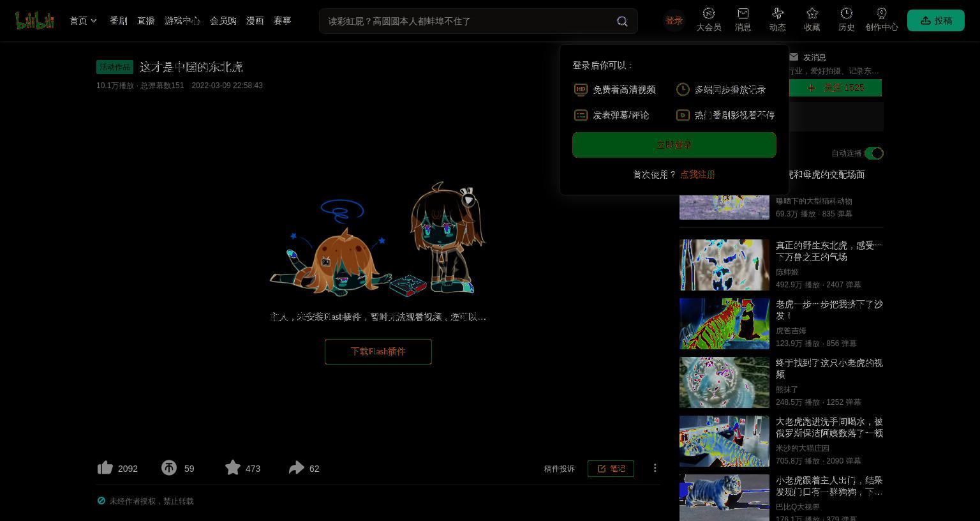This screenshot has height=521, width=980.
Task: Click the 点我注册 link
Action: pos(697,174)
